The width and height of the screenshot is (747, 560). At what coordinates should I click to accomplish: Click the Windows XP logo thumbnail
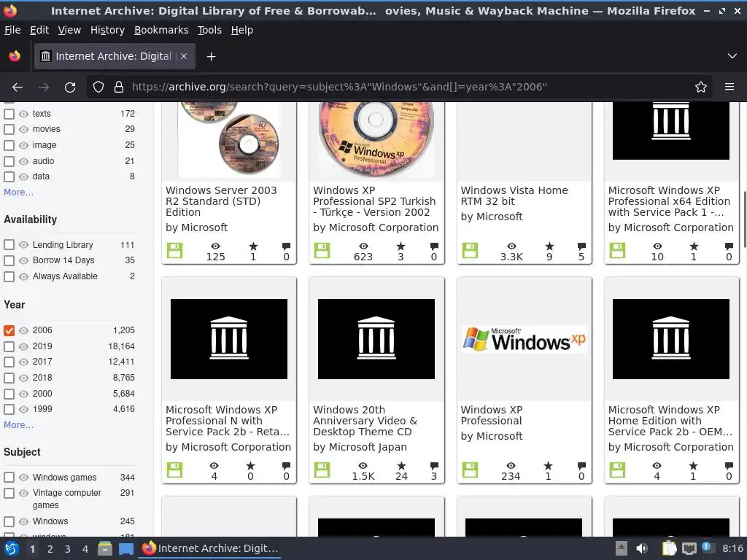524,339
